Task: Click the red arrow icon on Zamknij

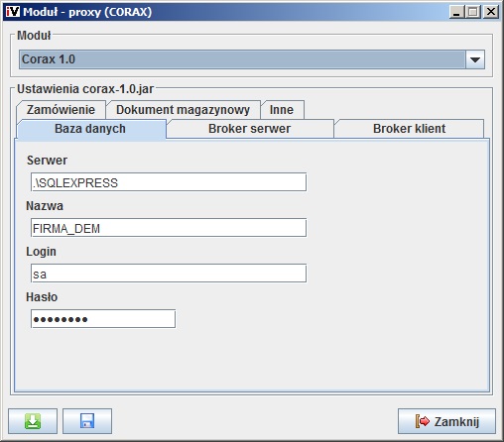Action: pos(423,421)
